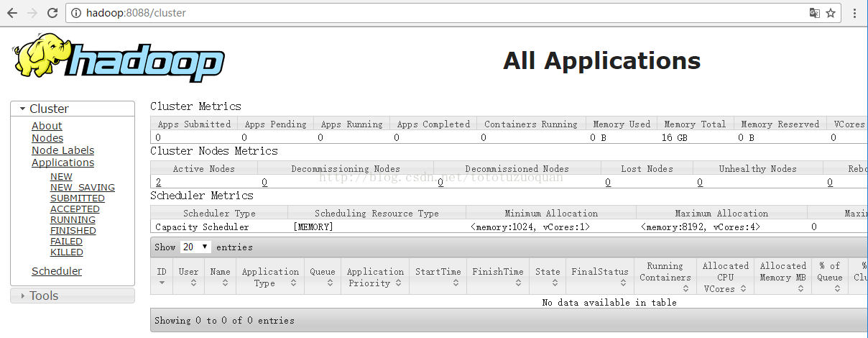Open the Scheduler link

[57, 271]
